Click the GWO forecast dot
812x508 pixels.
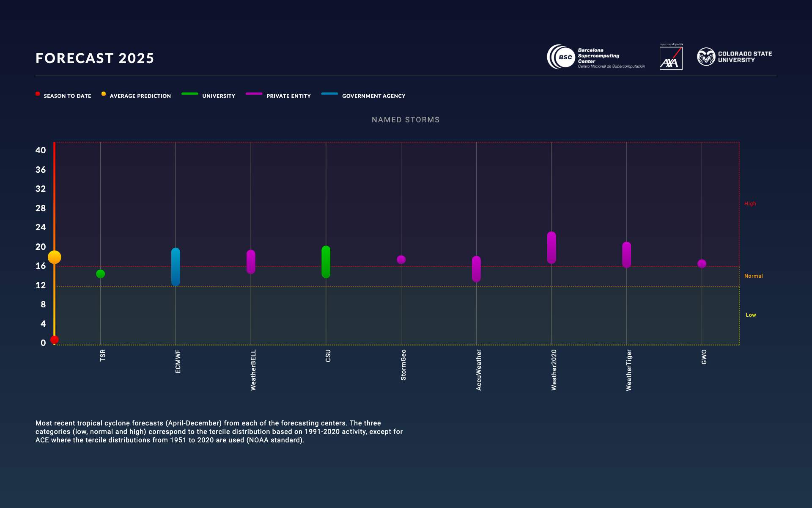pos(702,263)
